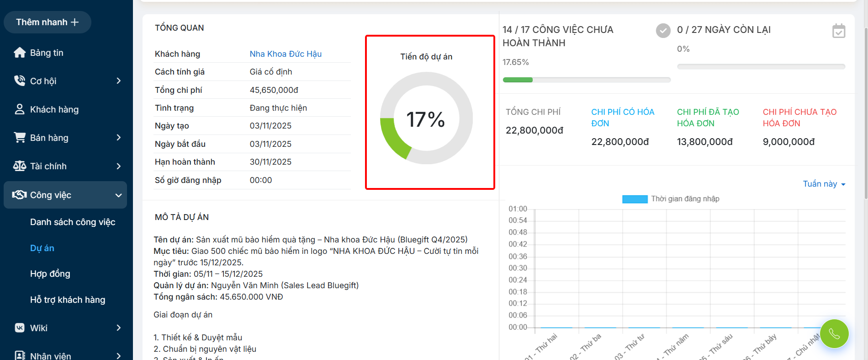Open the Nha Khoa Đức Hậu customer link
Viewport: 868px width, 360px height.
286,54
